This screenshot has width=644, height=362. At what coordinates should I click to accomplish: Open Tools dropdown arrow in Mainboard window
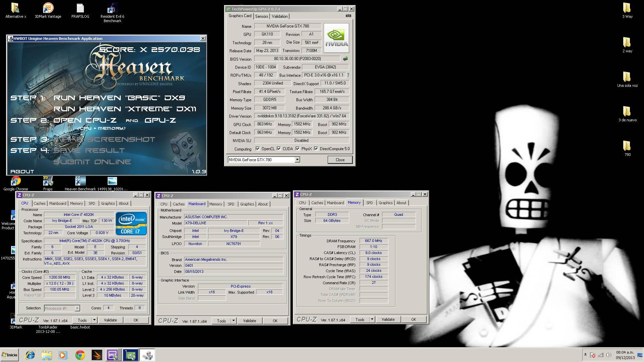(x=233, y=321)
